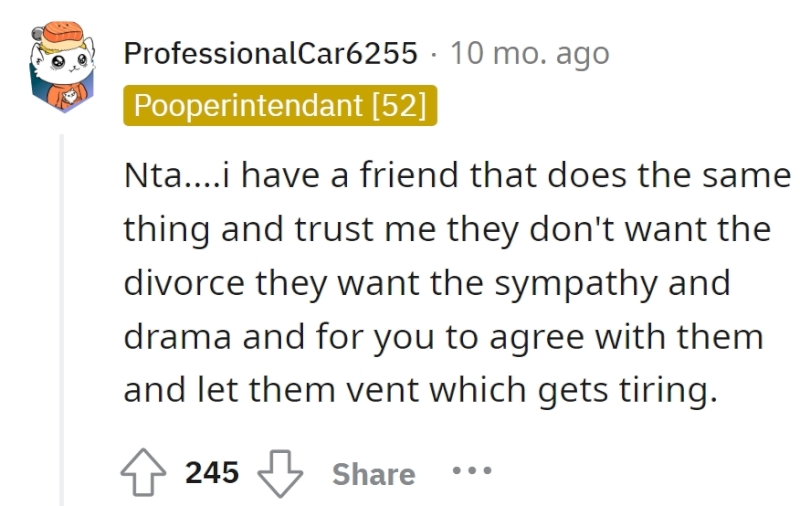This screenshot has height=506, width=800.
Task: Click the salmon sushi hat on the avatar
Action: (62, 34)
